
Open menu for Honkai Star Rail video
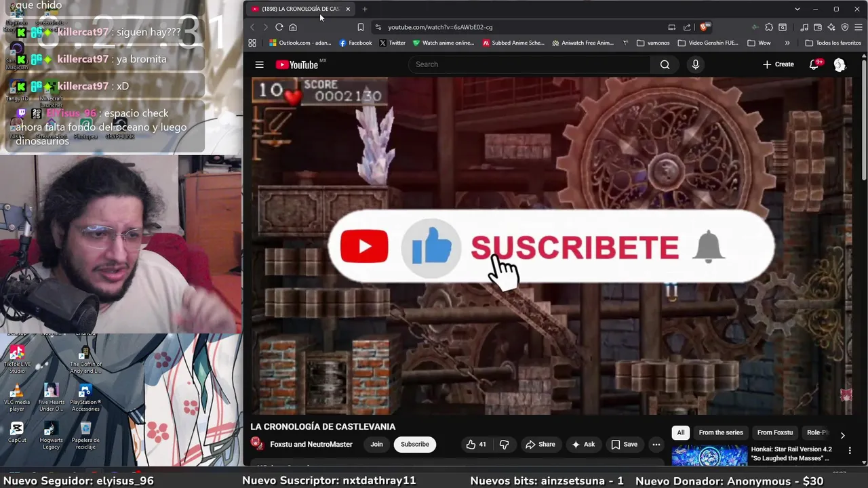pyautogui.click(x=850, y=450)
